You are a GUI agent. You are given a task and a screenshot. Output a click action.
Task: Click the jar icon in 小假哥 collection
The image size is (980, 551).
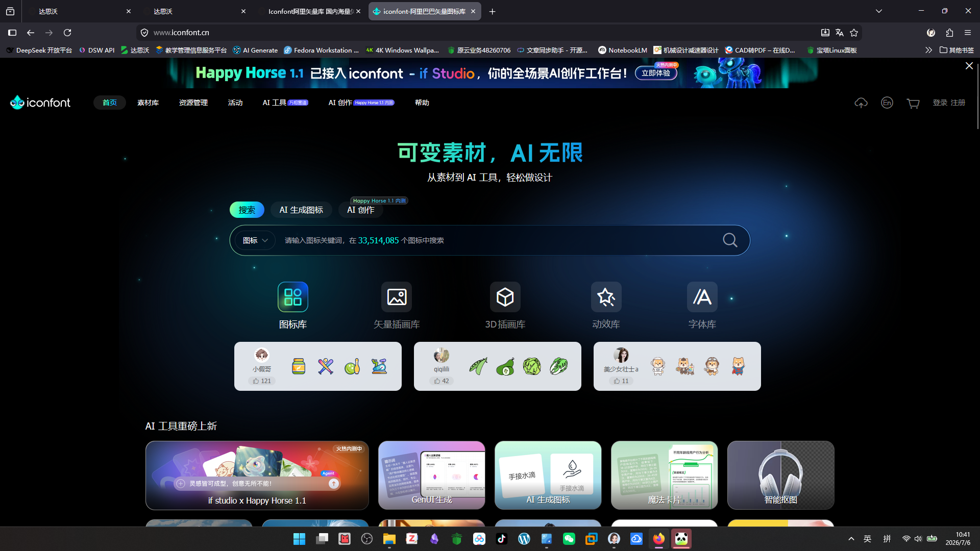click(x=299, y=366)
